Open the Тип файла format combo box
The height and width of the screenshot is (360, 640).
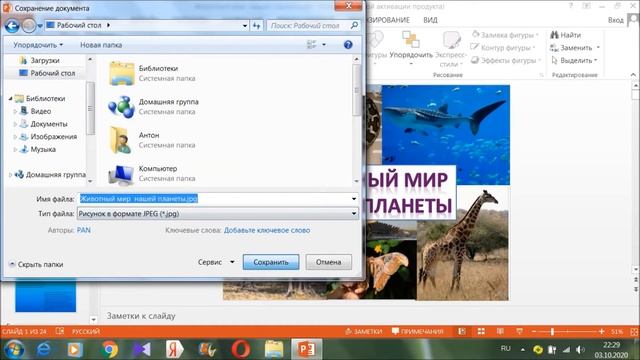(218, 213)
